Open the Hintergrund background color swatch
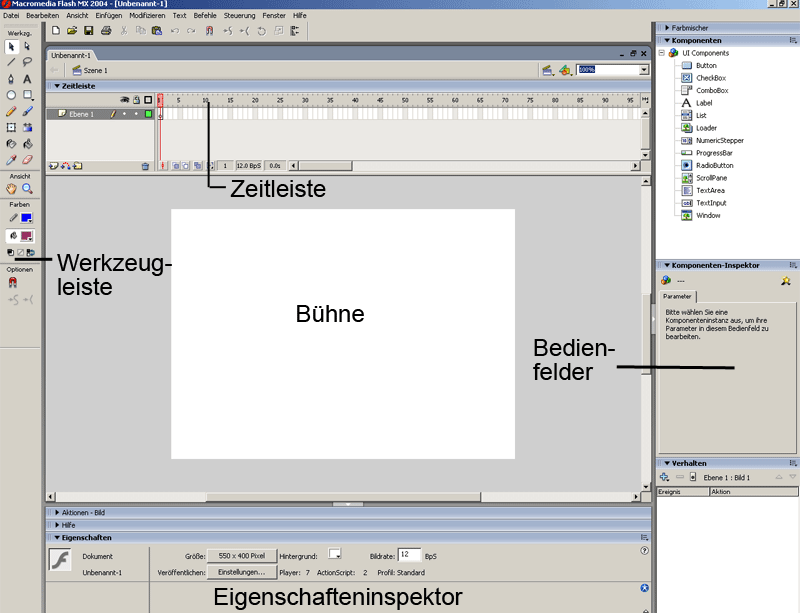Image resolution: width=800 pixels, height=613 pixels. (336, 554)
